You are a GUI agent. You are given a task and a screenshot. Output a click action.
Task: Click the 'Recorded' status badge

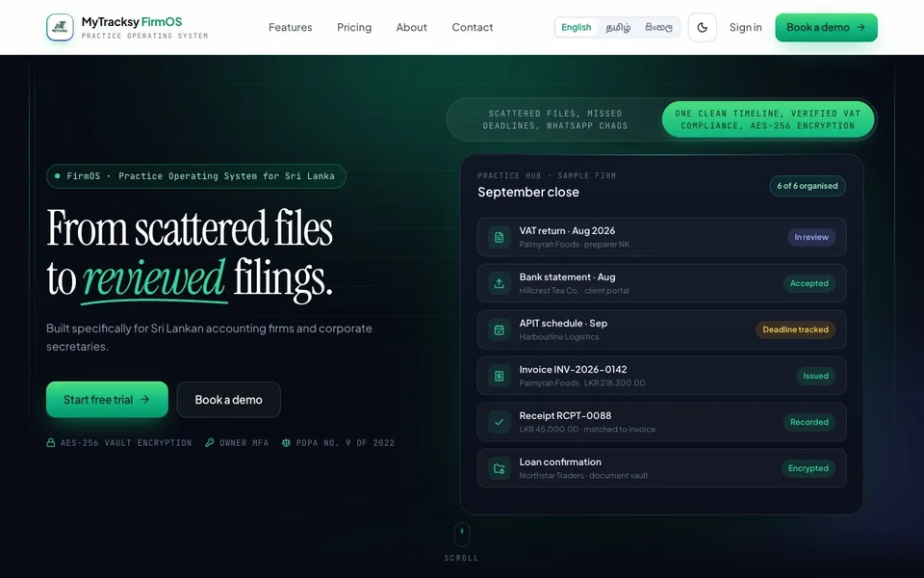pos(809,422)
